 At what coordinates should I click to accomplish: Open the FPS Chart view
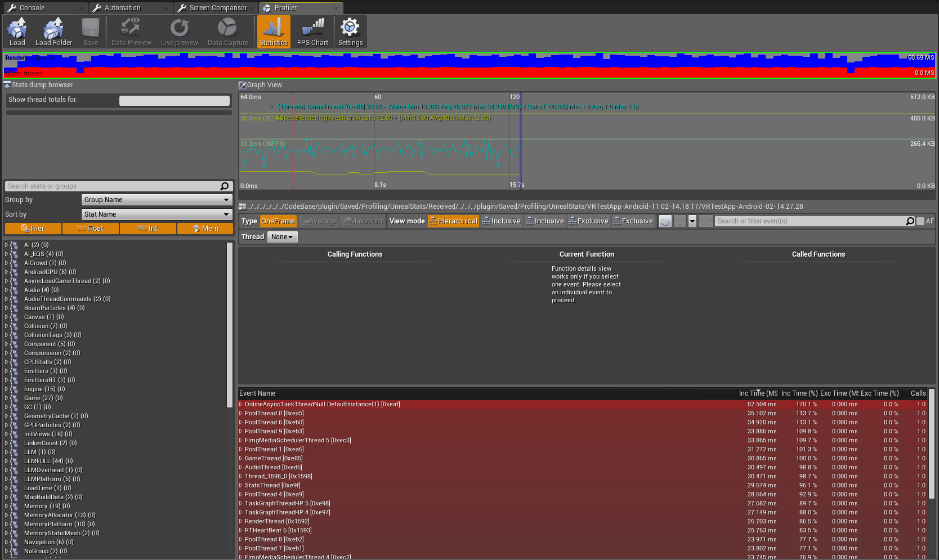pos(312,32)
